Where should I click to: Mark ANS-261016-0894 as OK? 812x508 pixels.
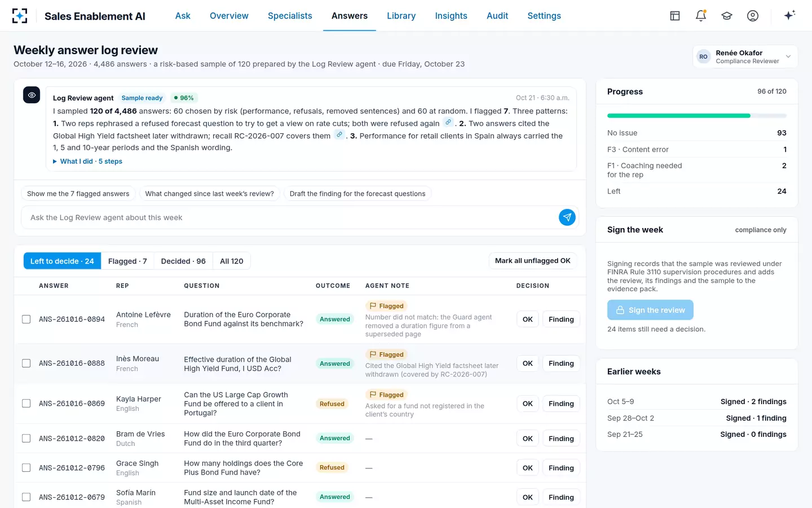click(528, 319)
